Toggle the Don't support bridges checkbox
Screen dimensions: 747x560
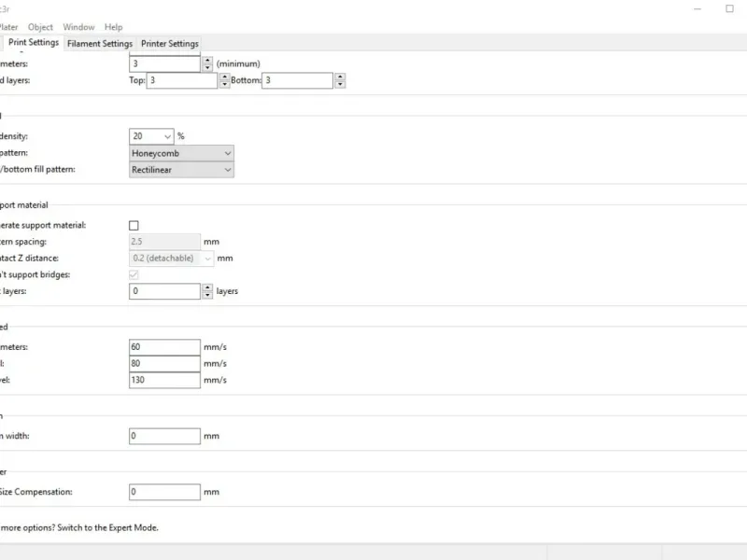pyautogui.click(x=134, y=274)
